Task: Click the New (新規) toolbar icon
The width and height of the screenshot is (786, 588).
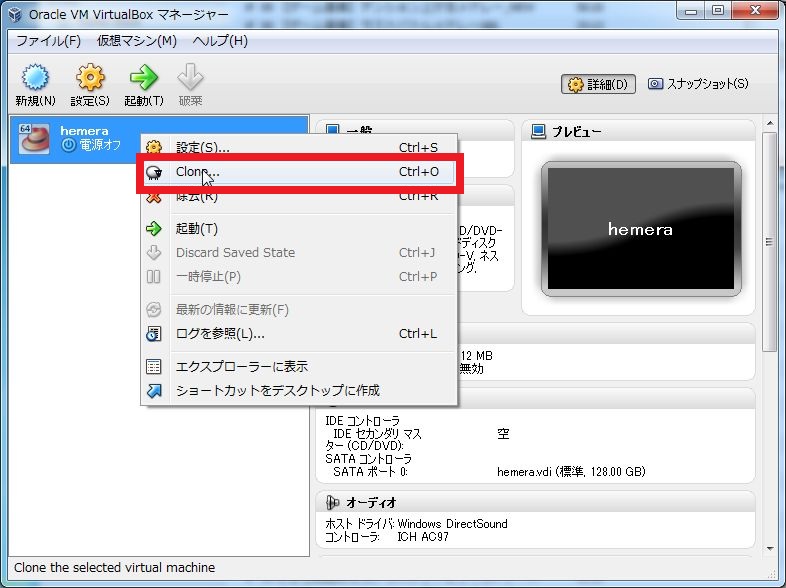Action: pos(35,78)
